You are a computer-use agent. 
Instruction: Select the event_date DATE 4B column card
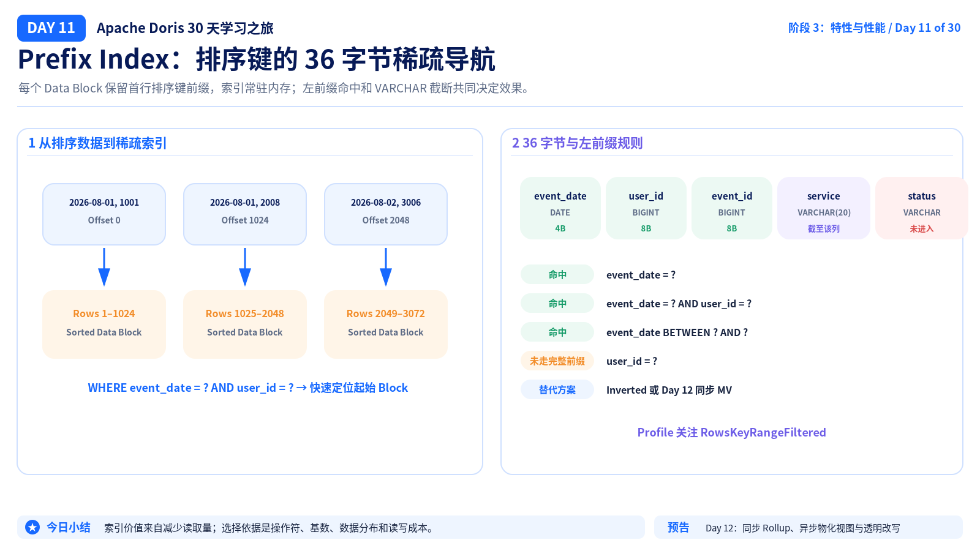(560, 208)
